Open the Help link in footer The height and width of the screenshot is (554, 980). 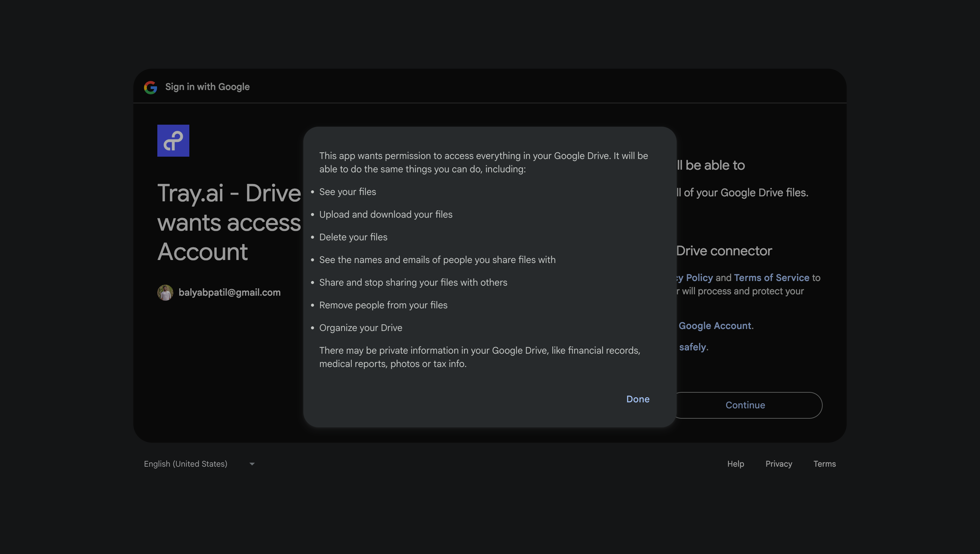coord(735,464)
